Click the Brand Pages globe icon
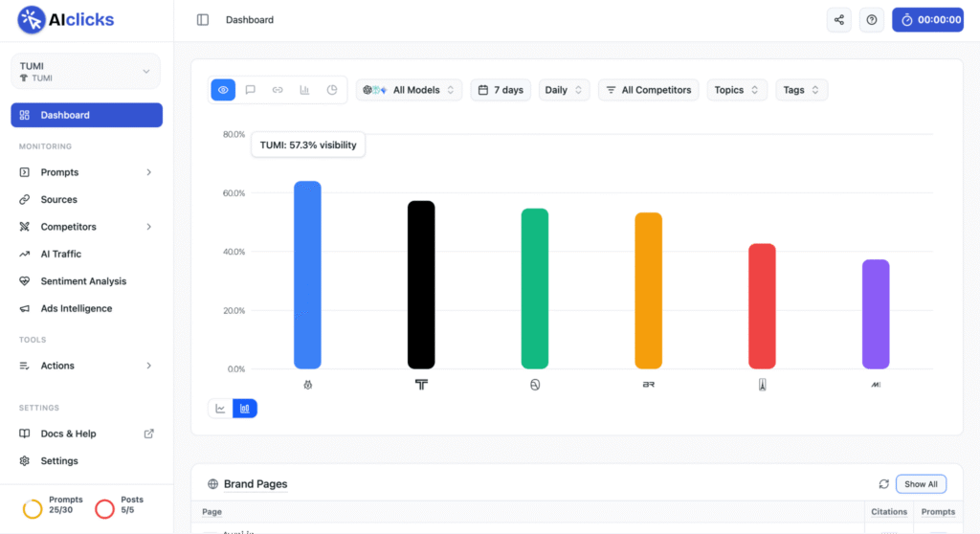 pos(212,484)
